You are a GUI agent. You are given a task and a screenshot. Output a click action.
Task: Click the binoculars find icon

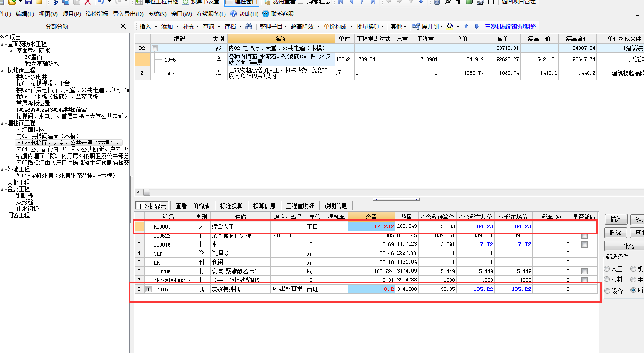tap(249, 26)
